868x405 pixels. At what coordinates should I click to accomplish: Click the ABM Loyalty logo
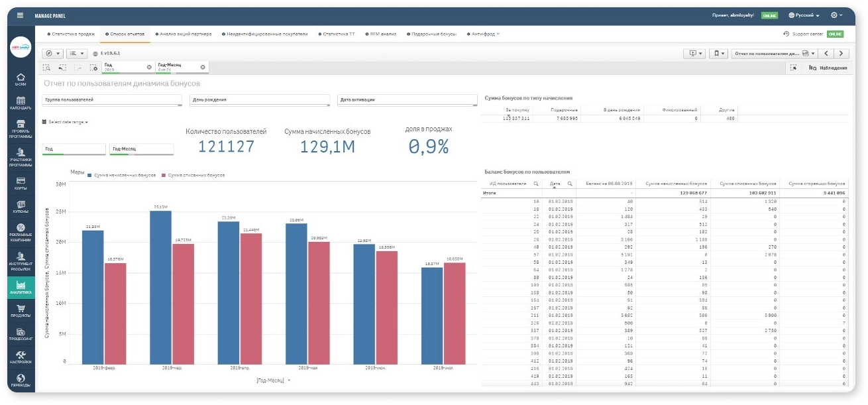pos(21,48)
